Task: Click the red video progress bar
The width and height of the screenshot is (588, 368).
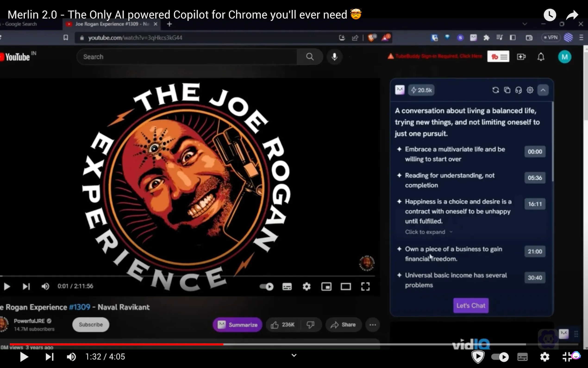Action: [x=117, y=344]
